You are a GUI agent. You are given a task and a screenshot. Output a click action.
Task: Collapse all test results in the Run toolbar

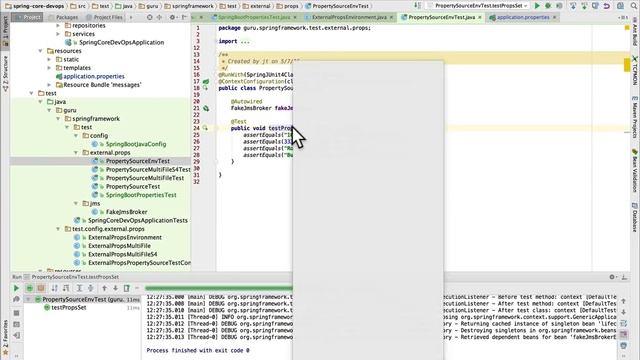90,288
